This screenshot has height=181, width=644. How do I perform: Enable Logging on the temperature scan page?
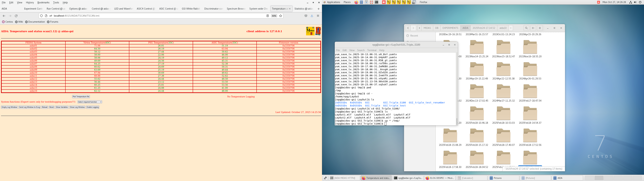[x=93, y=107]
